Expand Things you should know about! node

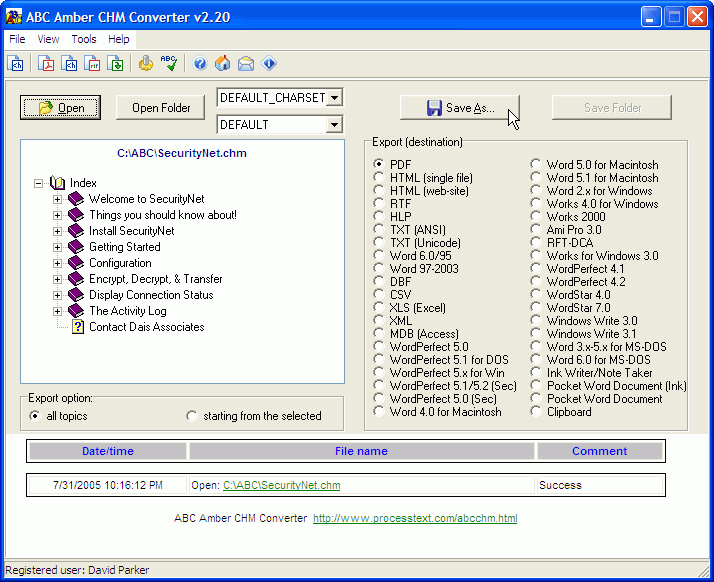click(57, 215)
